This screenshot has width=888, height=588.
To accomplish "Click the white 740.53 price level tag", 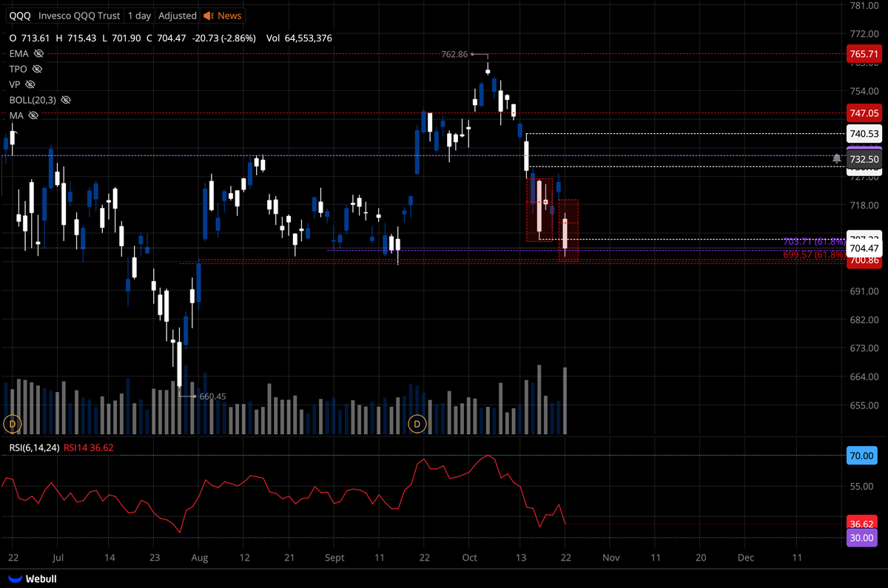I will (x=864, y=133).
